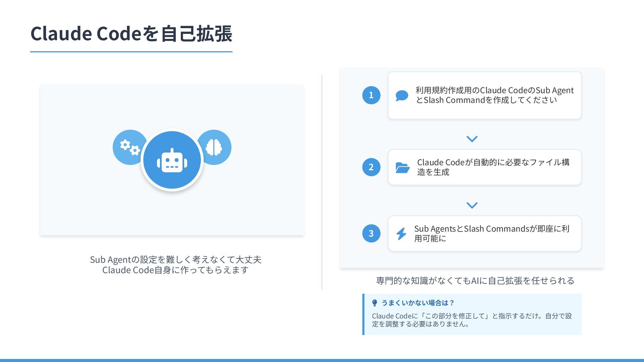Click the lightbulb icon in the tip box
Screen dimensions: 644x362
coord(375,303)
